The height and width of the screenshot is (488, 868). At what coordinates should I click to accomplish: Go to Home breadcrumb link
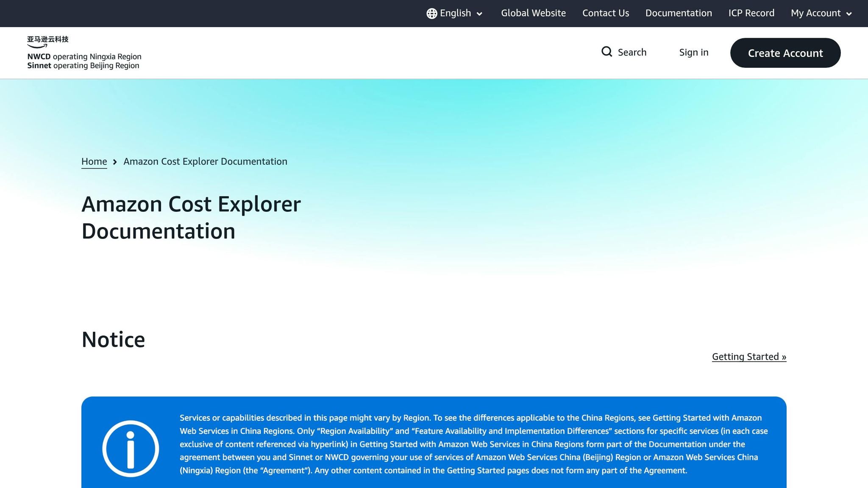[x=94, y=161]
